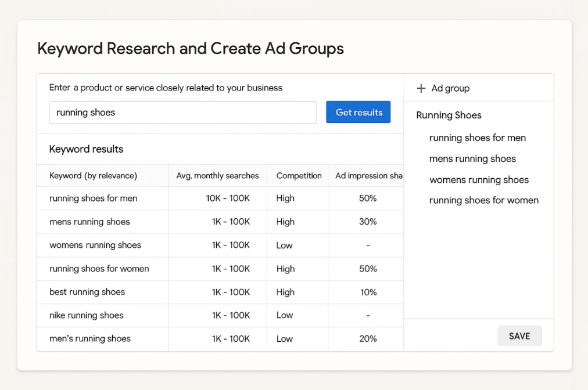Screen dimensions: 588x390
Task: Click 'womens running shoes' in the ad group list
Action: pyautogui.click(x=479, y=180)
